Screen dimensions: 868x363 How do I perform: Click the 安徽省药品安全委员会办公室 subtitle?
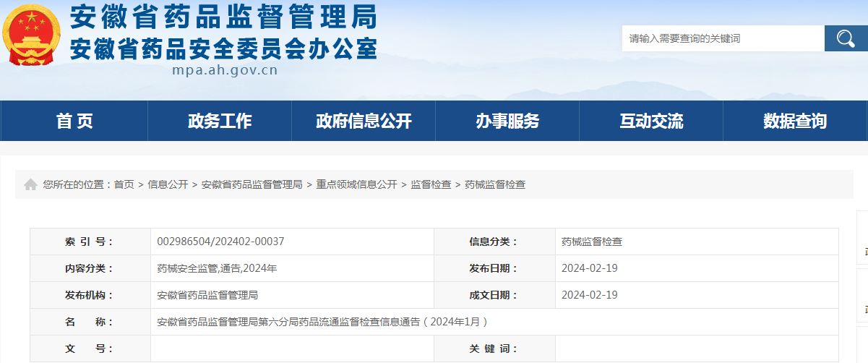pyautogui.click(x=223, y=48)
